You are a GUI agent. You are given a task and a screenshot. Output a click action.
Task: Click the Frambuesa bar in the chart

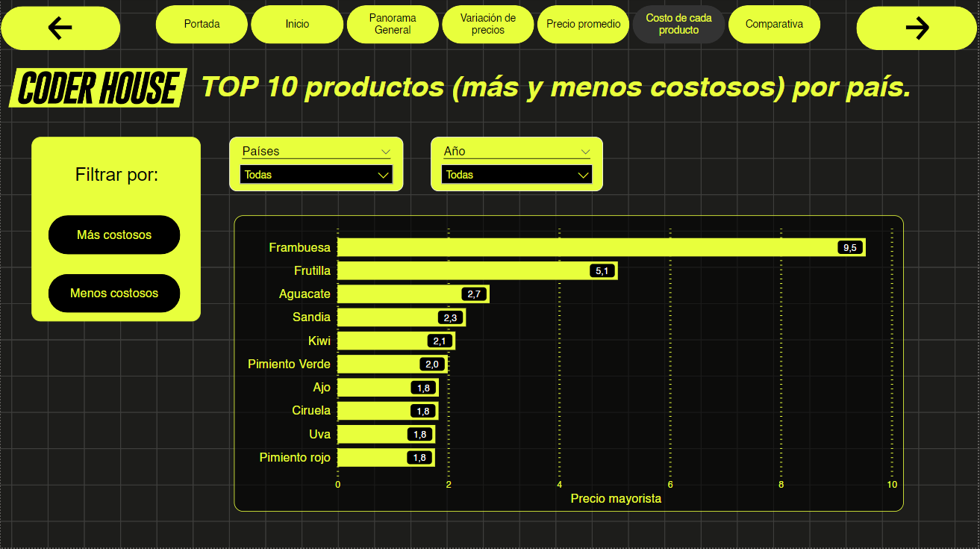click(x=597, y=247)
